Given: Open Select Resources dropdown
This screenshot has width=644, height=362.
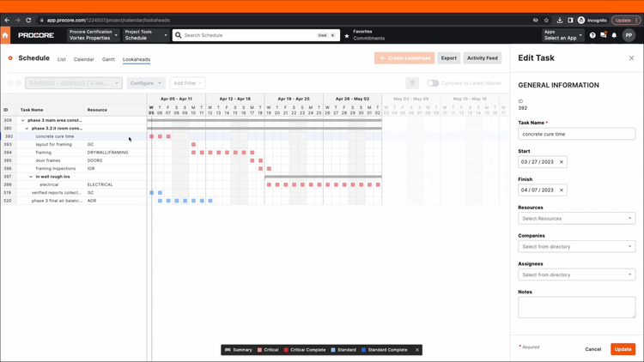Looking at the screenshot, I should (577, 219).
